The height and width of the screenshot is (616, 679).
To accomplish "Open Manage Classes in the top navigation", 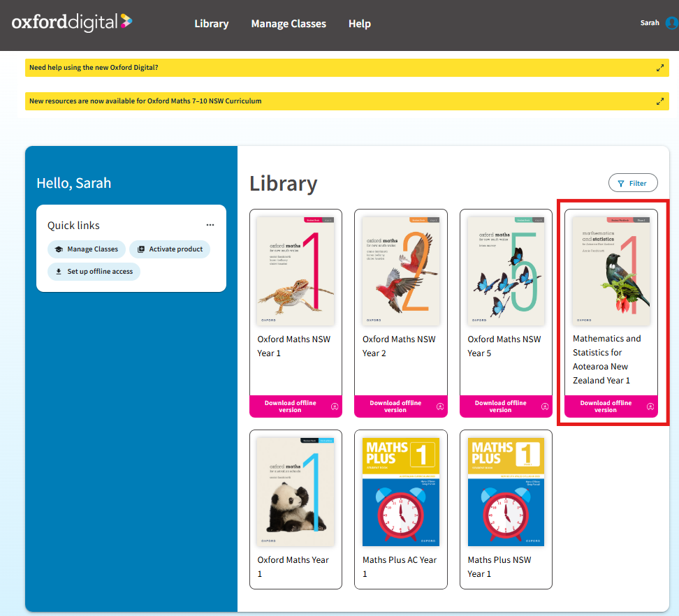I will 289,24.
